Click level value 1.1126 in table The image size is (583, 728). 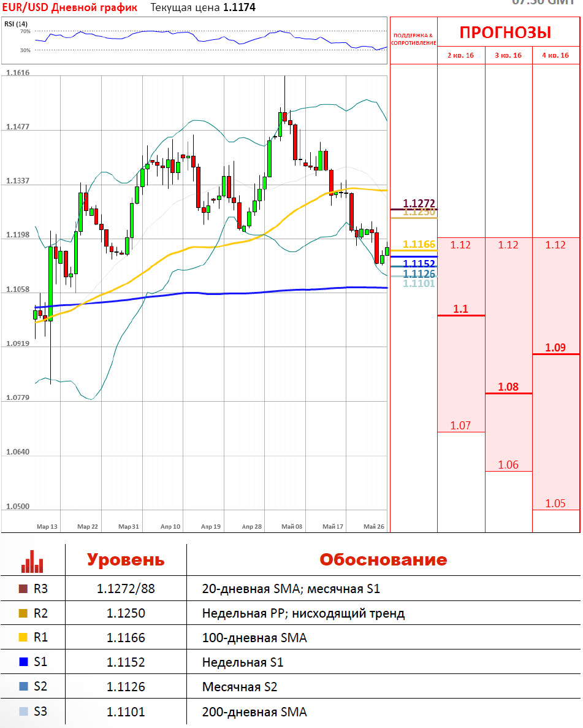pos(126,687)
